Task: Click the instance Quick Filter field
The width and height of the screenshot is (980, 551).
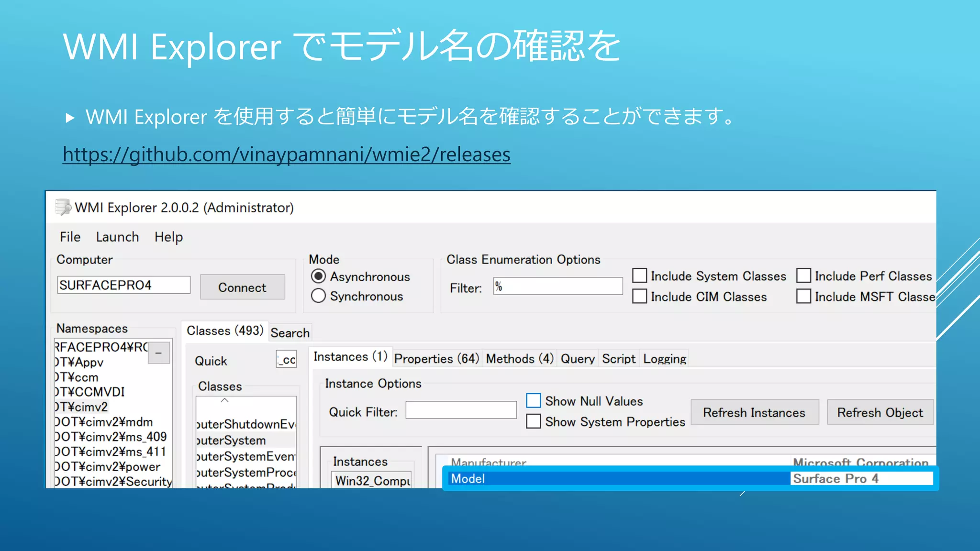Action: coord(461,410)
